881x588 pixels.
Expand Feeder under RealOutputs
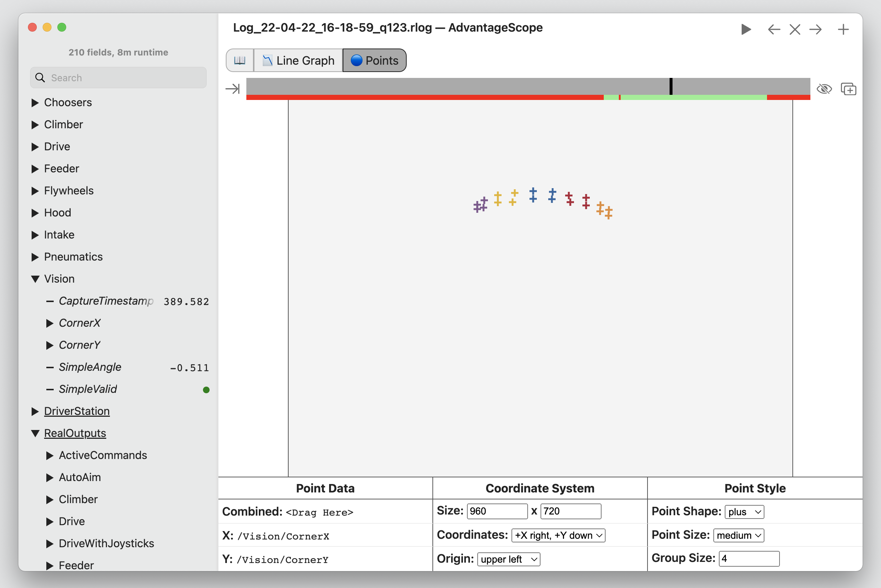coord(50,566)
